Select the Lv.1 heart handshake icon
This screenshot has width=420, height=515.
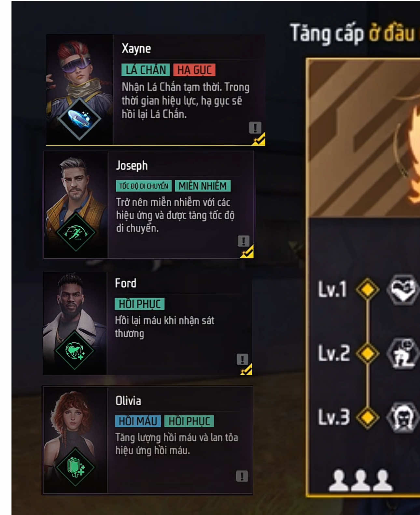tap(403, 290)
